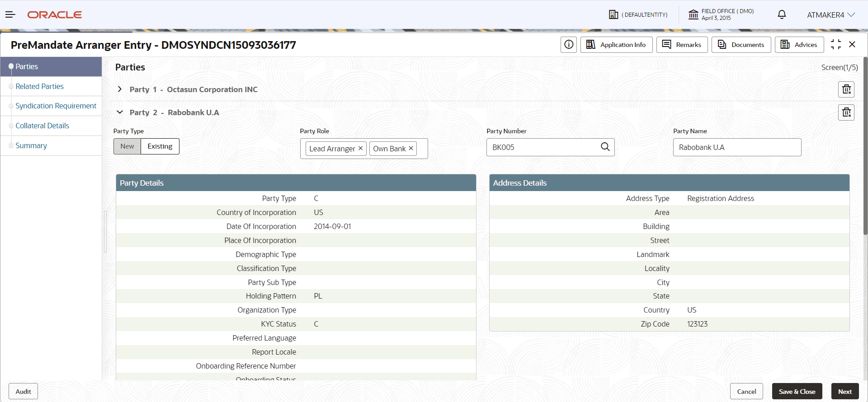Open the hamburger navigation menu
Viewport: 868px width, 402px height.
tap(10, 15)
